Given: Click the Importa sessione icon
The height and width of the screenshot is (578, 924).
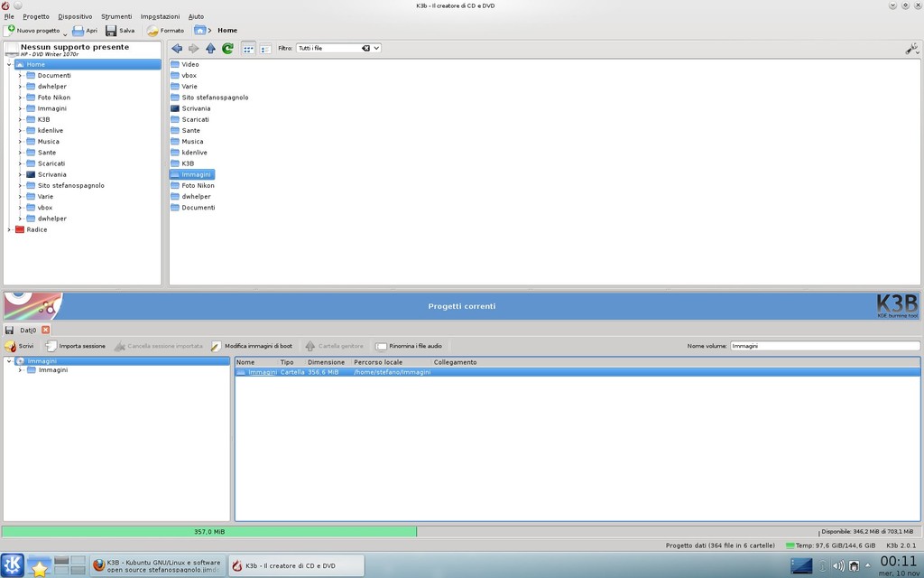Looking at the screenshot, I should pyautogui.click(x=78, y=345).
